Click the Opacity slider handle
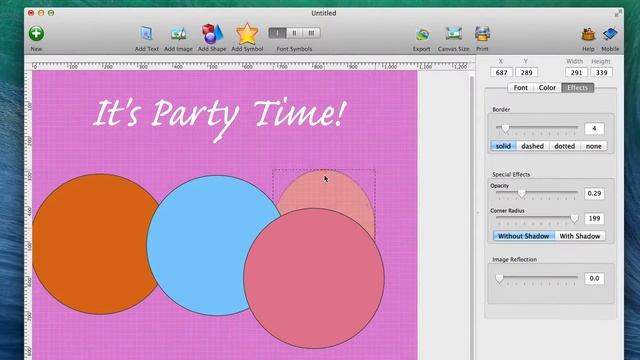Viewport: 640px width, 360px height. coord(522,193)
